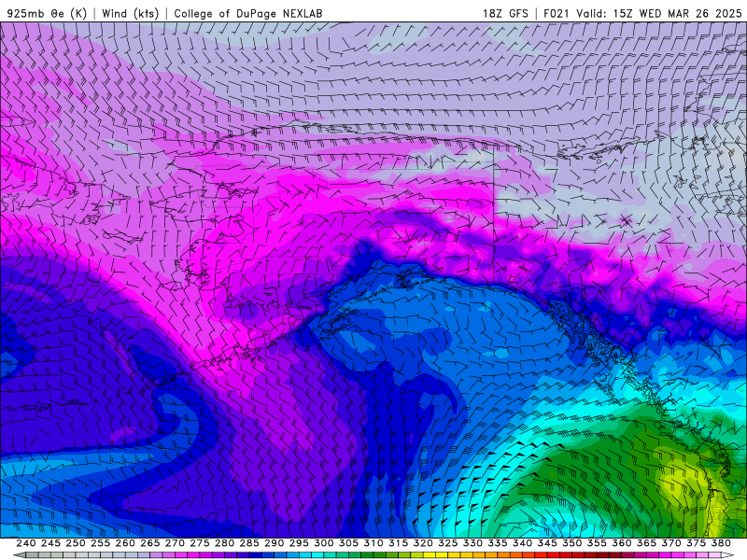
Task: Click the 275 value on the color scale
Action: (200, 543)
